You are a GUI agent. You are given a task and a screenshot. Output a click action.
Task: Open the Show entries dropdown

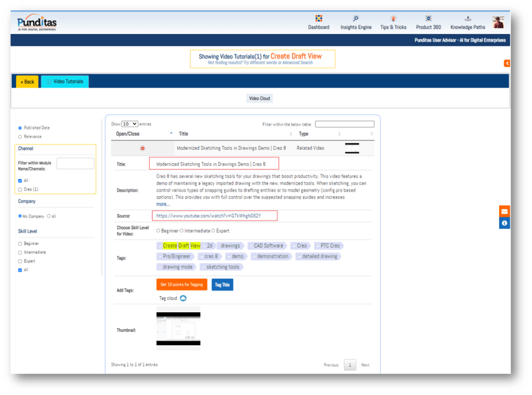[129, 124]
